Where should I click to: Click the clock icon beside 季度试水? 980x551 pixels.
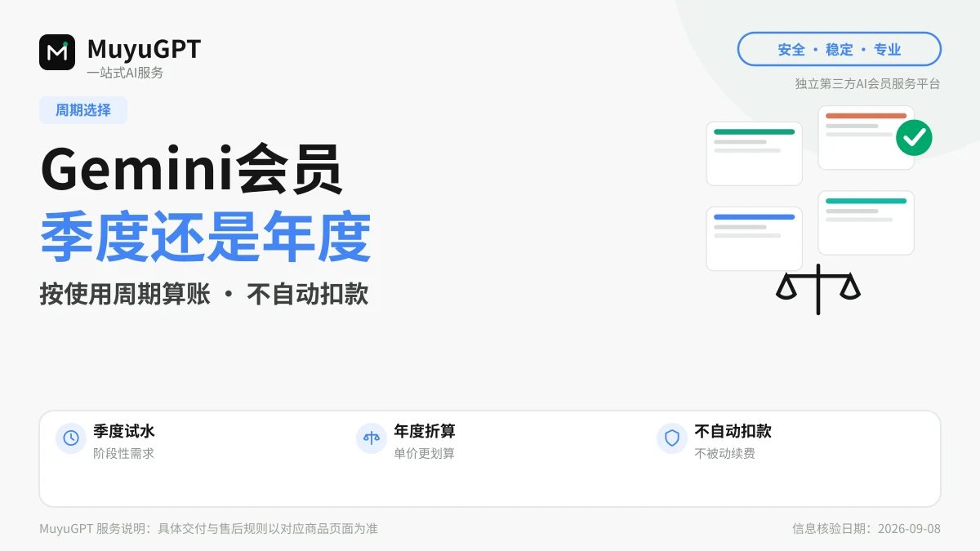point(71,438)
